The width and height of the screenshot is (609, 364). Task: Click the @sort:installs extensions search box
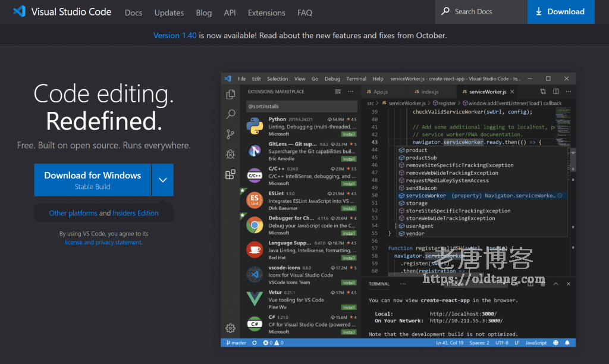coord(302,106)
